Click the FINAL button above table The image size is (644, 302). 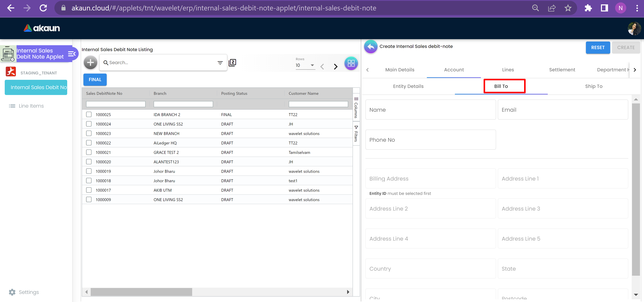point(95,79)
